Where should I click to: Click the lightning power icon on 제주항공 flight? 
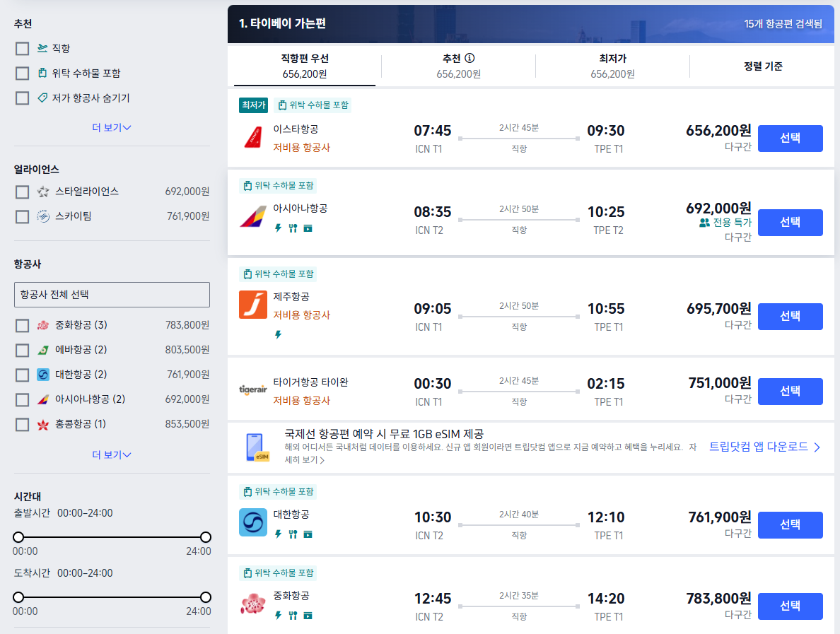278,335
